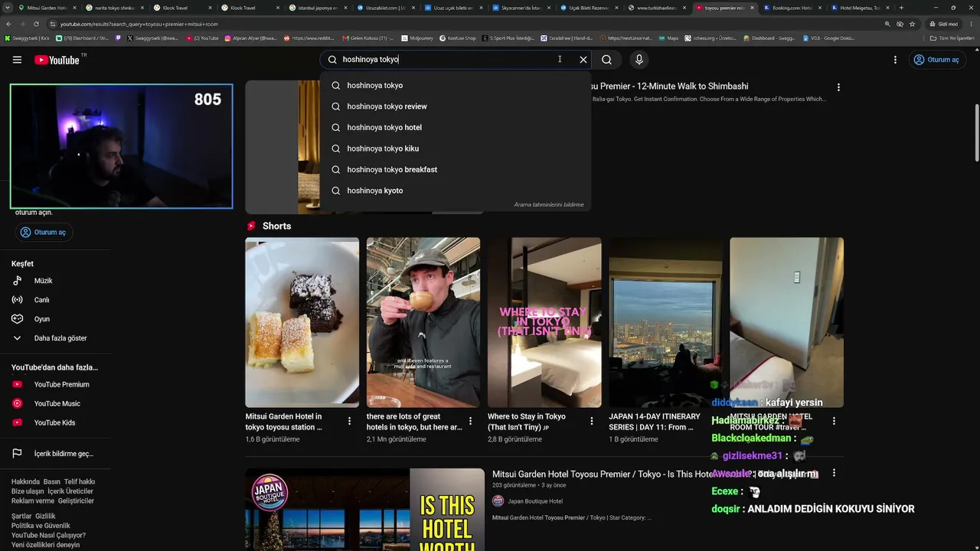Open Chrome's three-dot menu
The width and height of the screenshot is (980, 551).
point(970,24)
